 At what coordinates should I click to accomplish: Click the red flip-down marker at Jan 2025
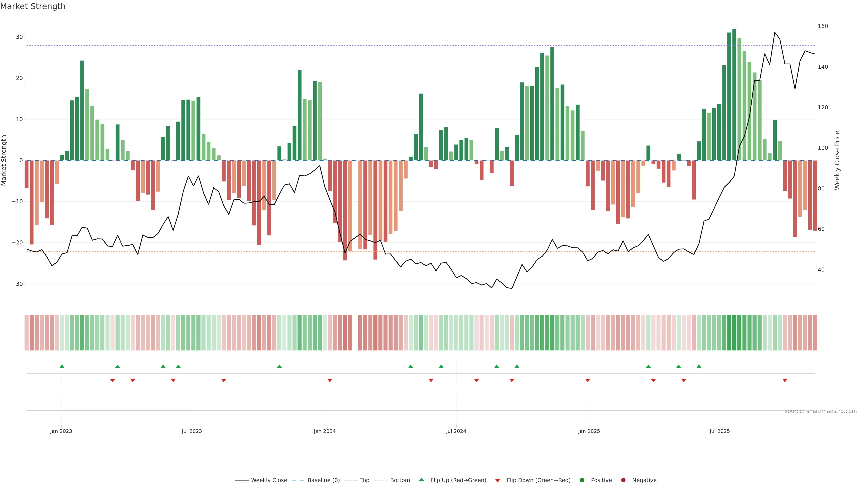(588, 380)
